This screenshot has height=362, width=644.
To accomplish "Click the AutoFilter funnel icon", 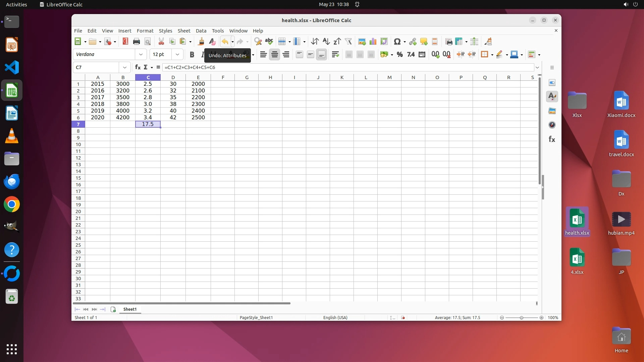I will pyautogui.click(x=348, y=42).
